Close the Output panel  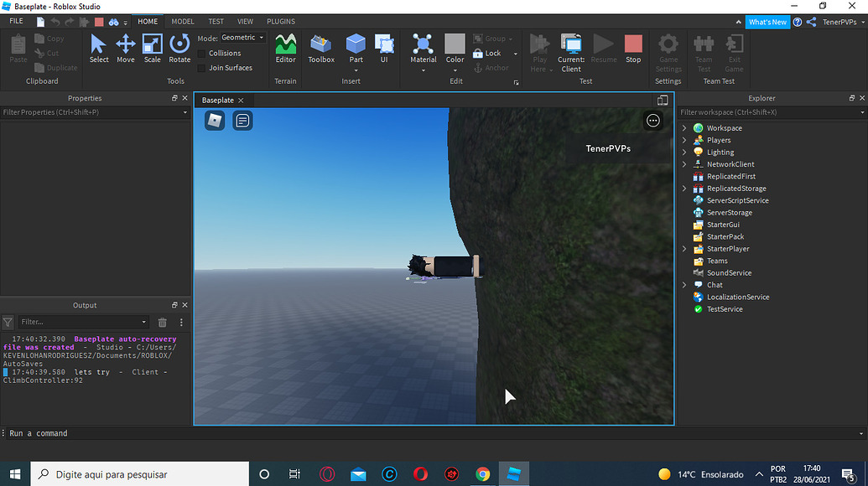tap(185, 305)
